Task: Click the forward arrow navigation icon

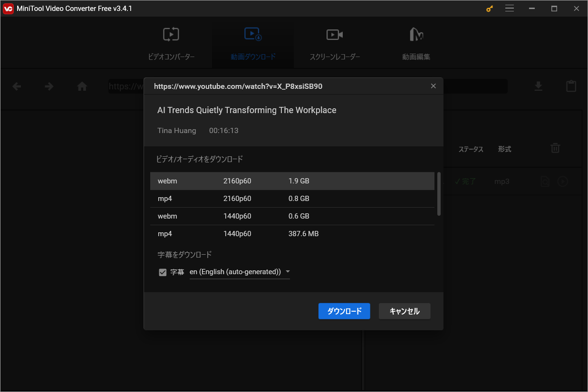Action: point(49,86)
